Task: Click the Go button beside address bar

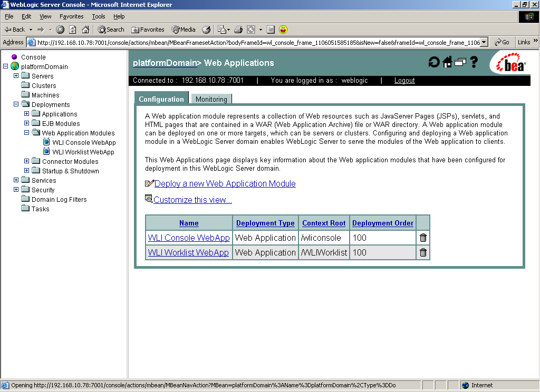Action: pyautogui.click(x=502, y=42)
